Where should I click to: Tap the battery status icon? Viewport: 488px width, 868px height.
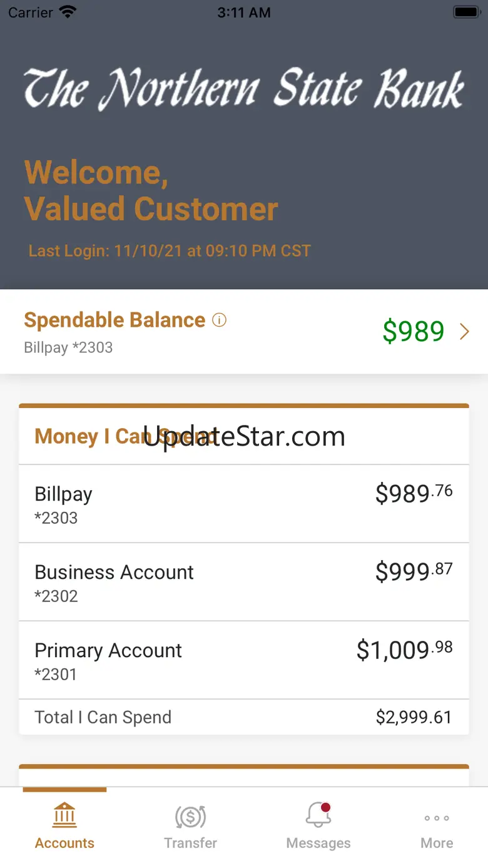click(467, 12)
